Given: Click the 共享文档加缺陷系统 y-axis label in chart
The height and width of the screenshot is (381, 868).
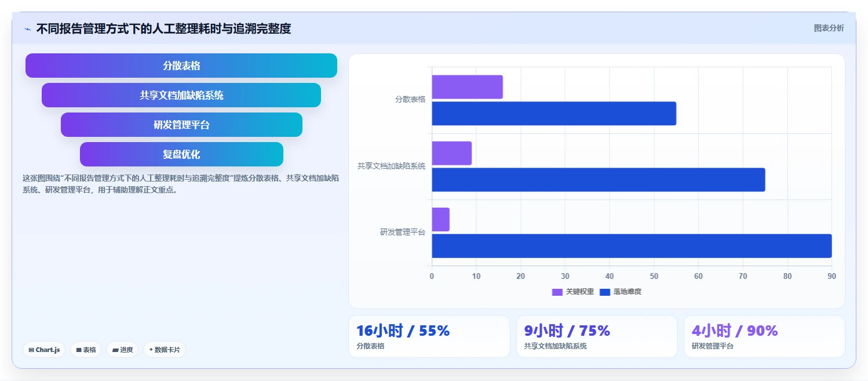Looking at the screenshot, I should [x=392, y=166].
